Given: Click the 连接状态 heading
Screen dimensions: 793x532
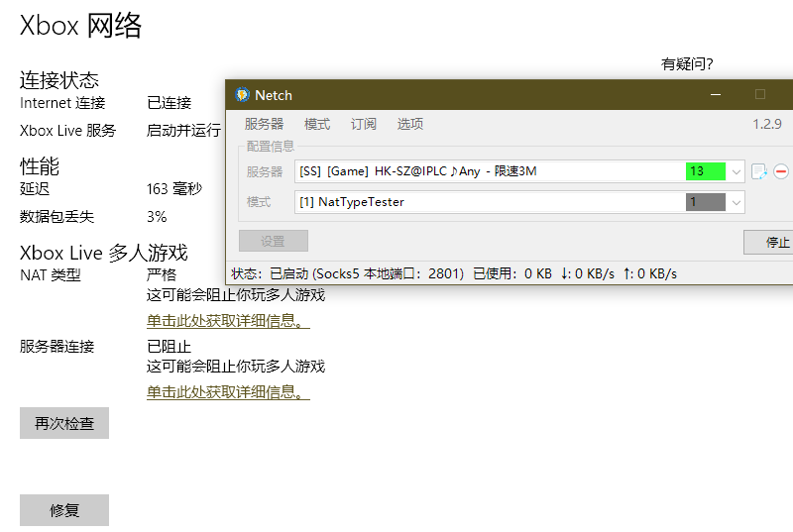Looking at the screenshot, I should [59, 80].
